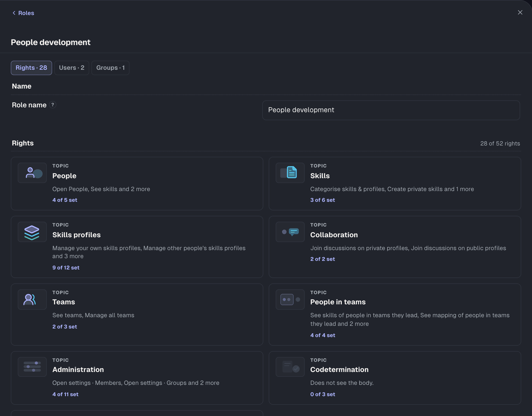Viewport: 532px width, 416px height.
Task: Open the Codetermination topic title
Action: pyautogui.click(x=339, y=370)
